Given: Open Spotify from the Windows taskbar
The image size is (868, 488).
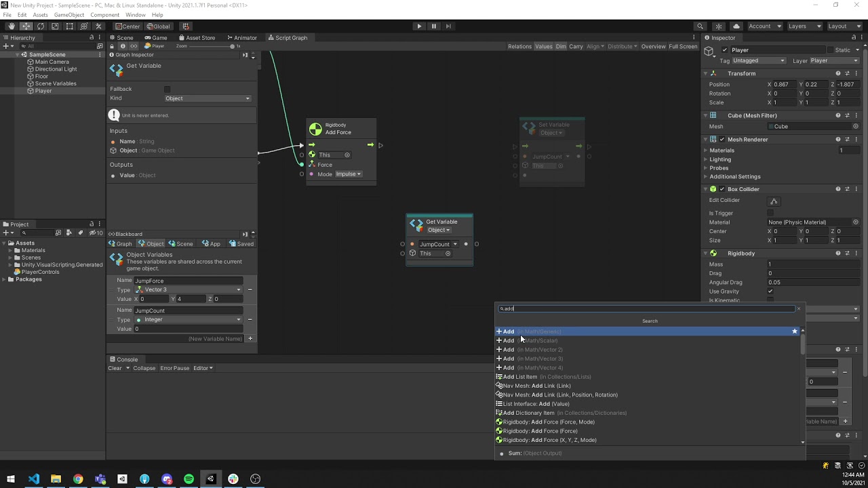Looking at the screenshot, I should pos(189,479).
